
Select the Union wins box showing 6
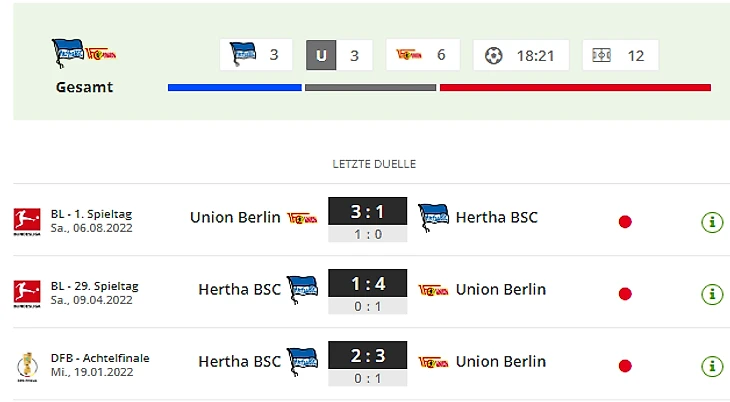[x=422, y=55]
